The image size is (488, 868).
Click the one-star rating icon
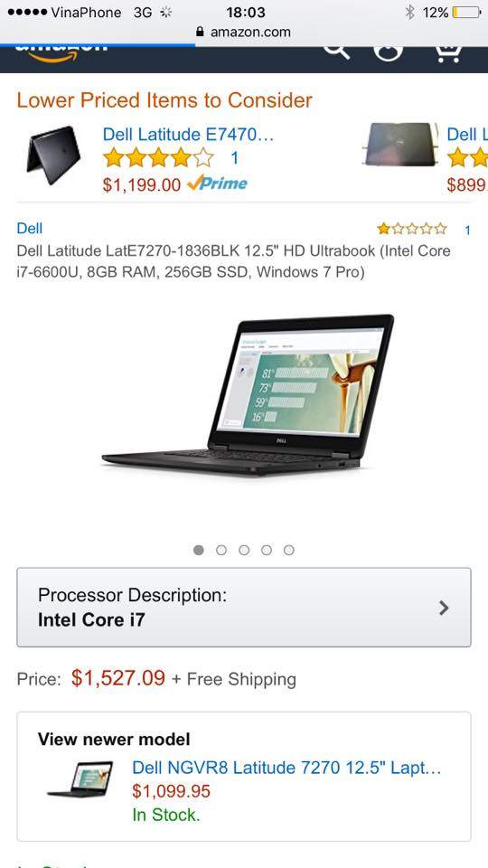pyautogui.click(x=412, y=229)
